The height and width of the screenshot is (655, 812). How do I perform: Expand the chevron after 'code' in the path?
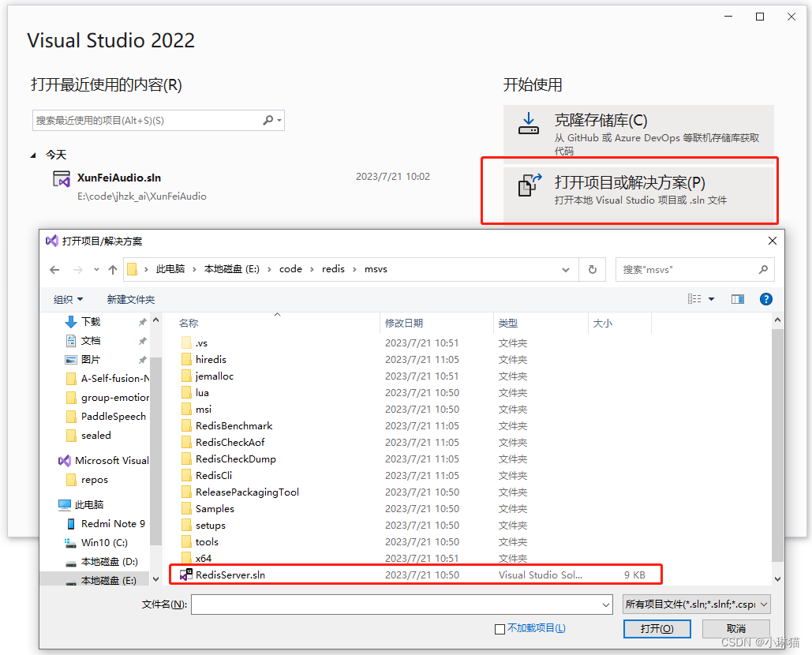point(312,269)
